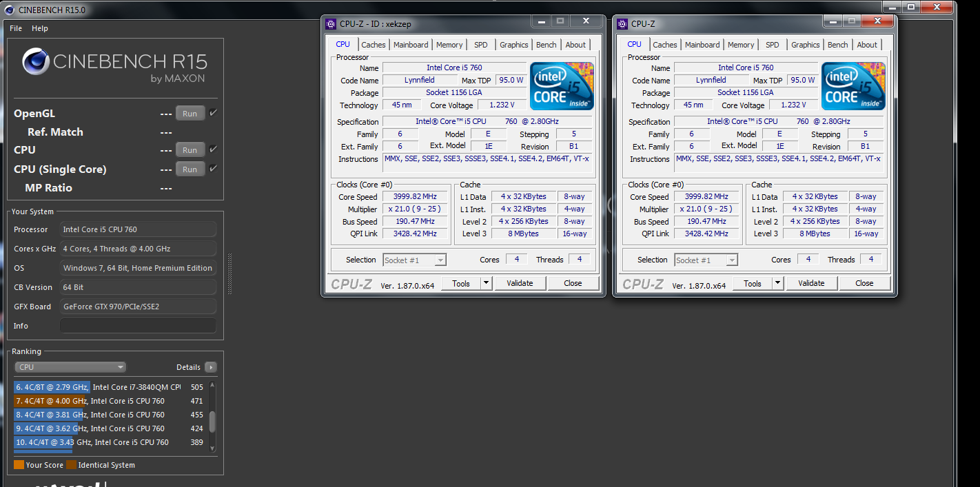Viewport: 980px width, 487px height.
Task: Click Core Speed value in first CPU-Z
Action: [x=415, y=196]
